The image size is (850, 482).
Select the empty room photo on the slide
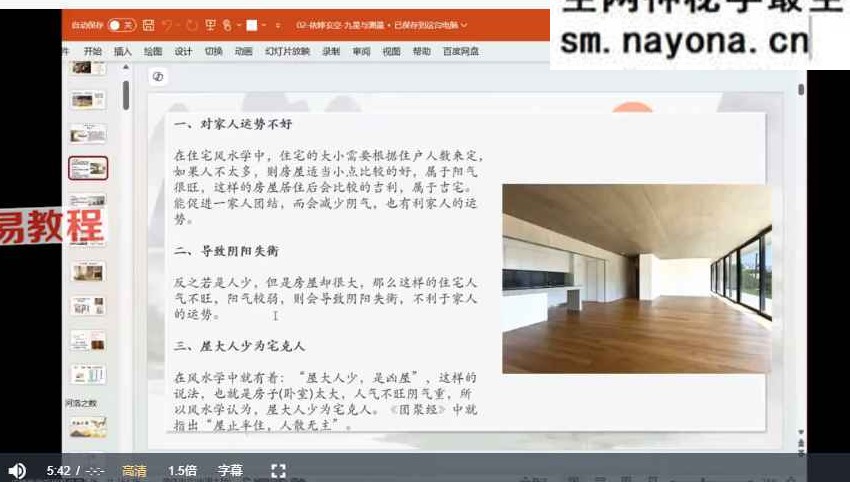637,279
